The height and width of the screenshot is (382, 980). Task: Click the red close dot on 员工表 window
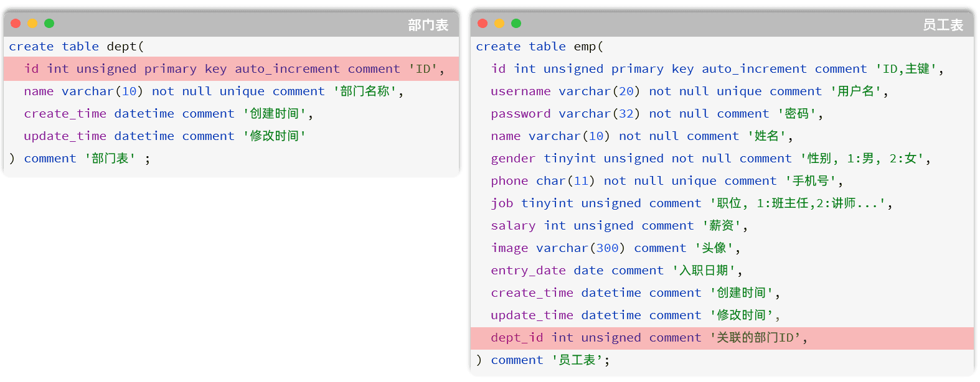483,24
